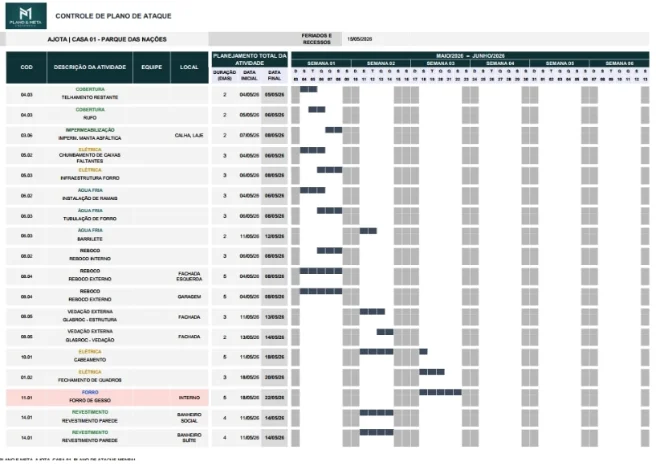
Task: Click the LOCAL column header
Action: tap(189, 67)
